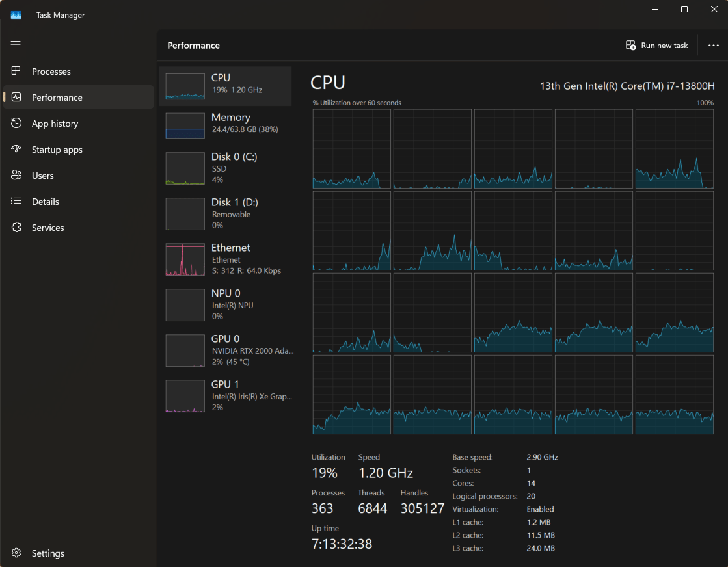728x567 pixels.
Task: Click the App history clock icon
Action: point(16,123)
